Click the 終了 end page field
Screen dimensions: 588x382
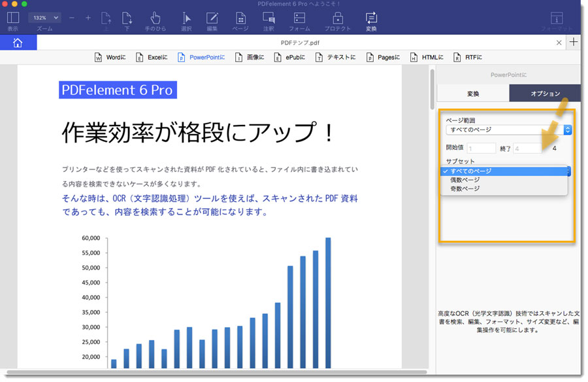tap(528, 148)
